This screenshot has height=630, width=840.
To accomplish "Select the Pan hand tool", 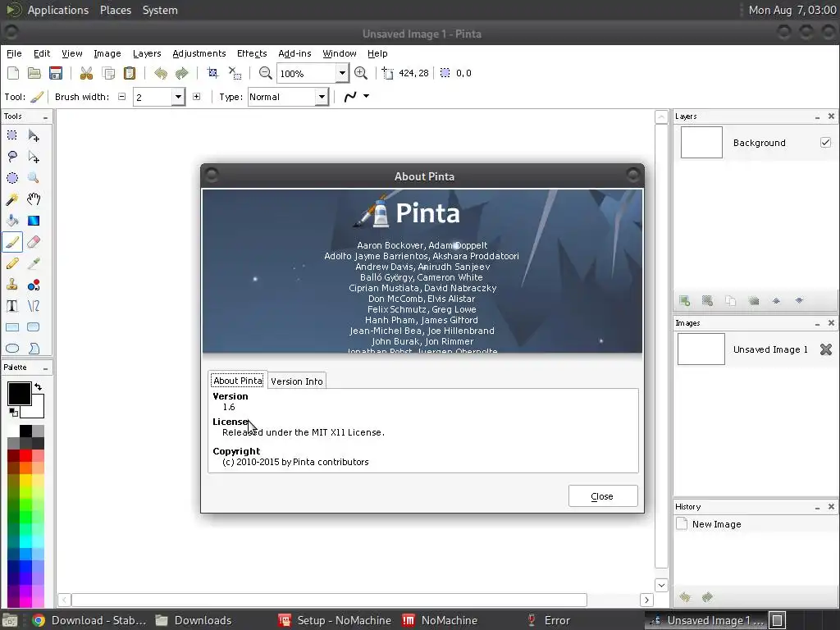I will [33, 199].
